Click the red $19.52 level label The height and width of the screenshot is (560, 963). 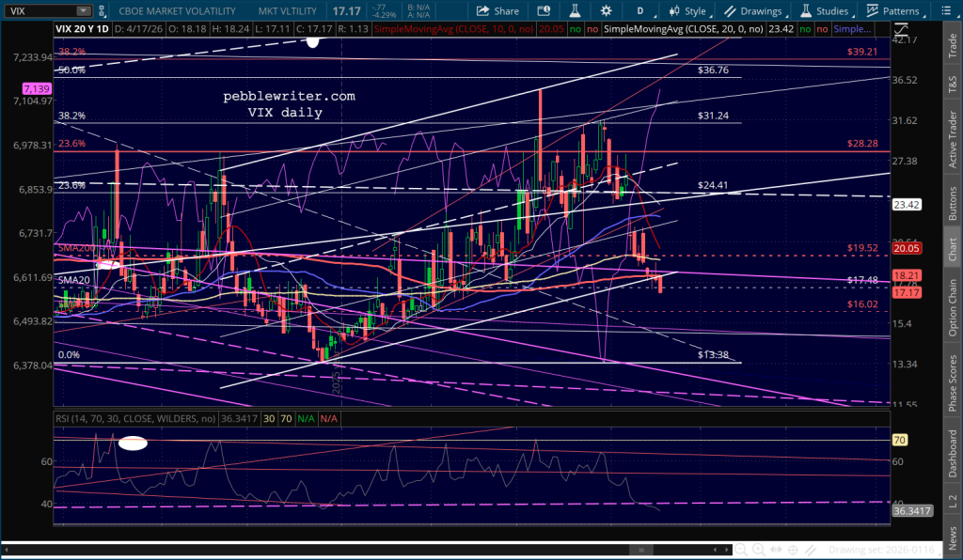[862, 248]
